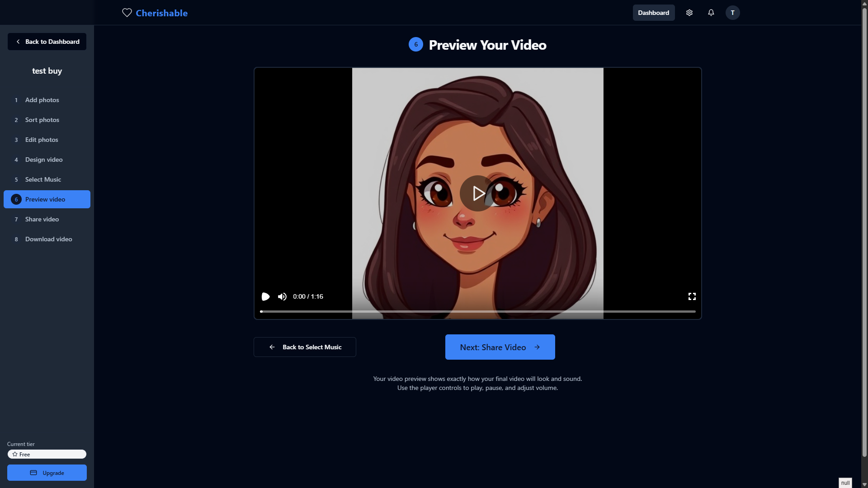Image resolution: width=868 pixels, height=488 pixels.
Task: Click the video progress bar
Action: point(477,311)
